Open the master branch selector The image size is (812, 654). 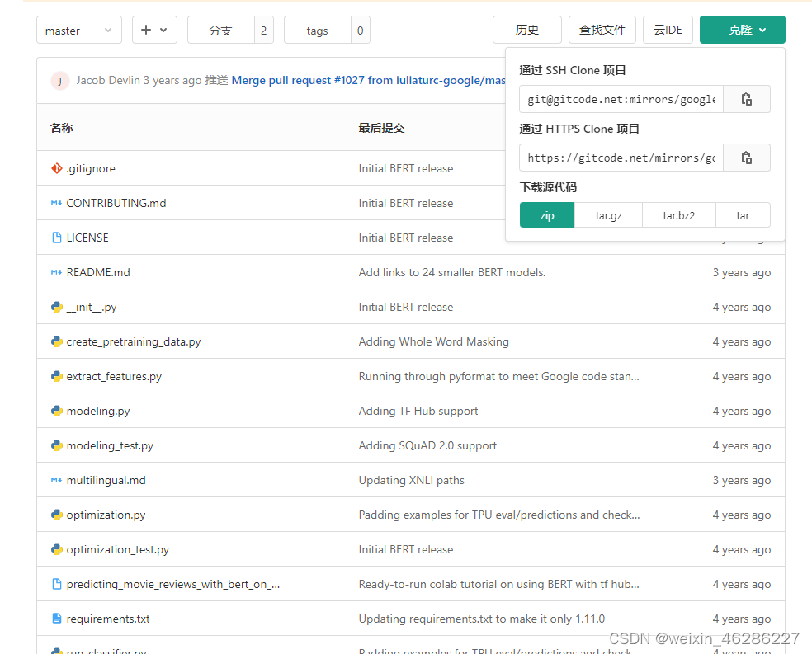[78, 30]
